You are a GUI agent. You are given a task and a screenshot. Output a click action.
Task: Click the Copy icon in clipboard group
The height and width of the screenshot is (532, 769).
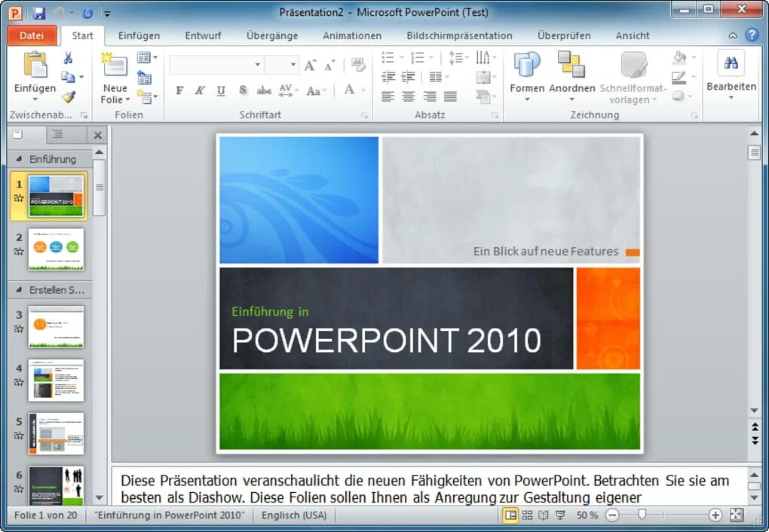[x=68, y=77]
